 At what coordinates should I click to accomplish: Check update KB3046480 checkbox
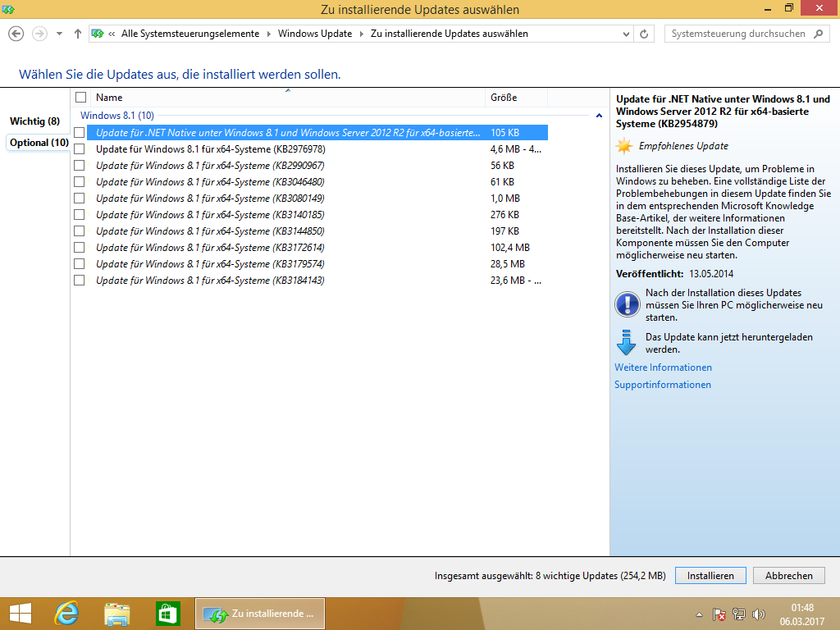pos(80,181)
